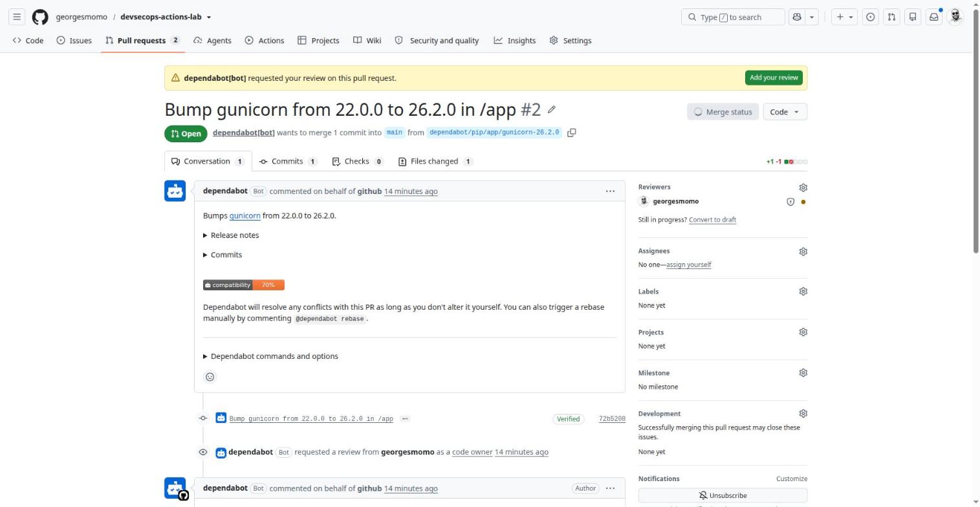Open the code owner link
This screenshot has width=980, height=507.
pyautogui.click(x=472, y=452)
